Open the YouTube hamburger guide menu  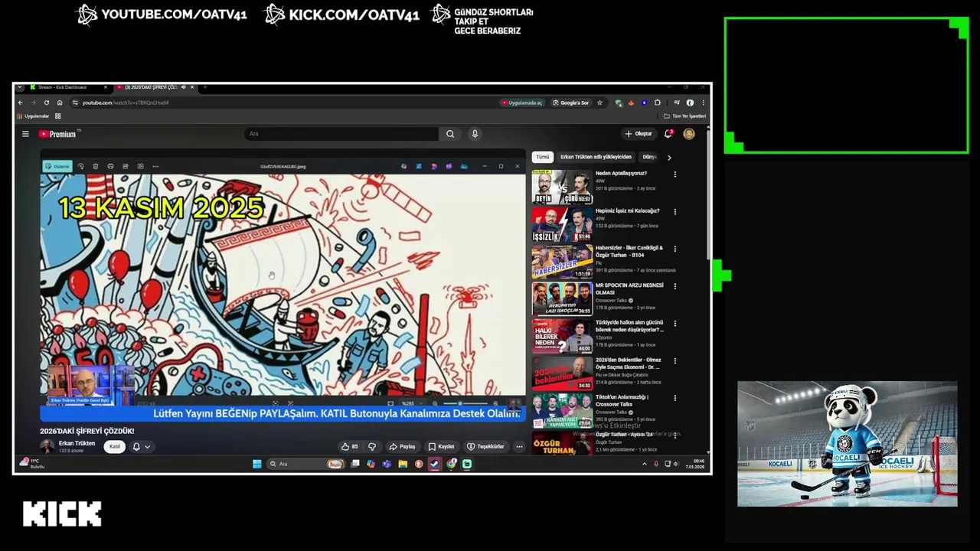click(25, 134)
